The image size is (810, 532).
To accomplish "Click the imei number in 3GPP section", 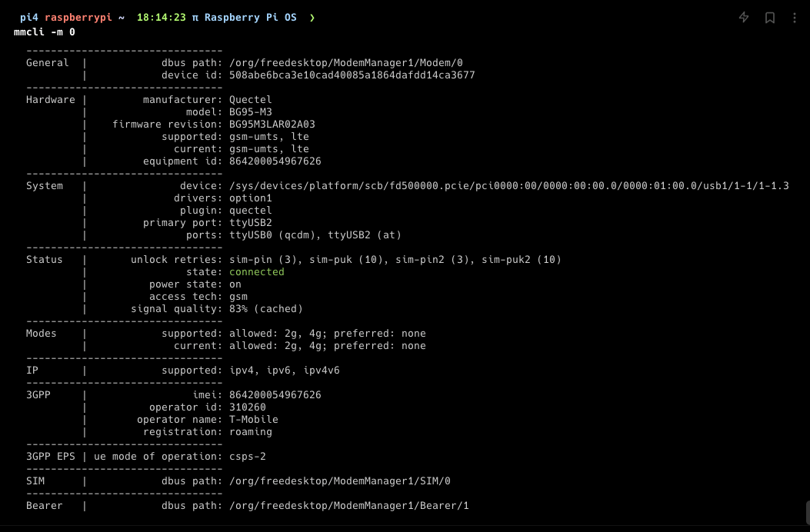I will pos(275,395).
